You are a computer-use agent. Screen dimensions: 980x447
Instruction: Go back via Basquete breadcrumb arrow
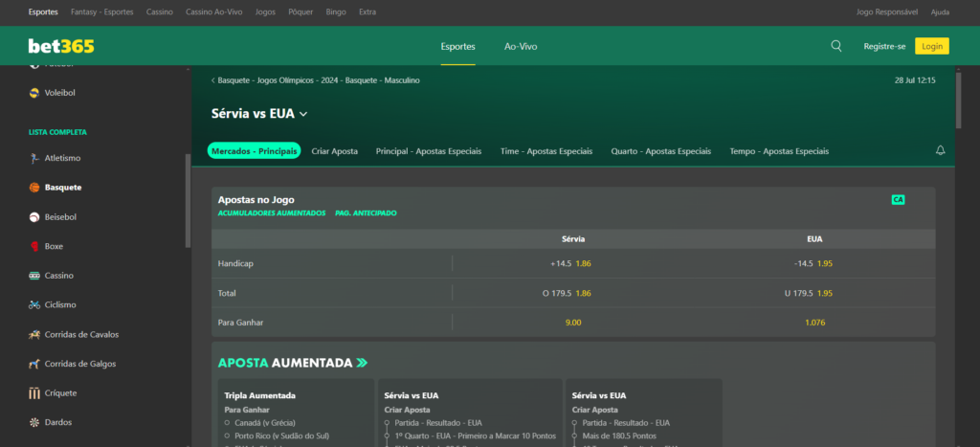click(213, 80)
